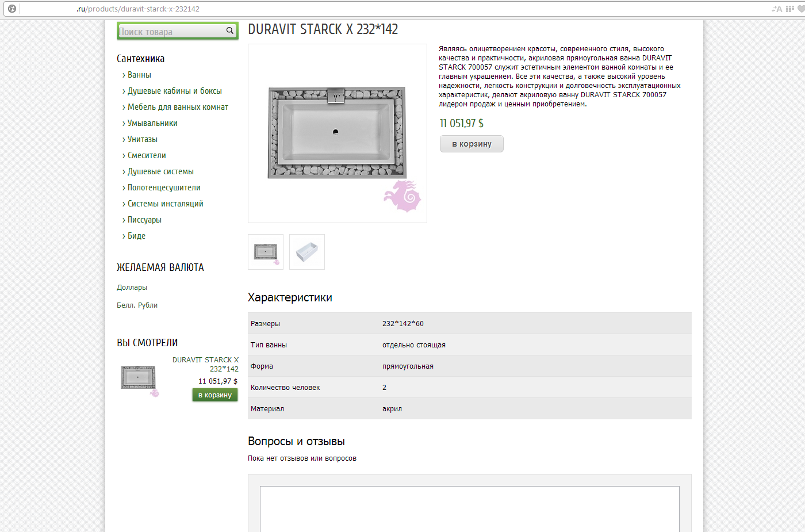Open the Биде category
This screenshot has width=805, height=532.
click(136, 236)
